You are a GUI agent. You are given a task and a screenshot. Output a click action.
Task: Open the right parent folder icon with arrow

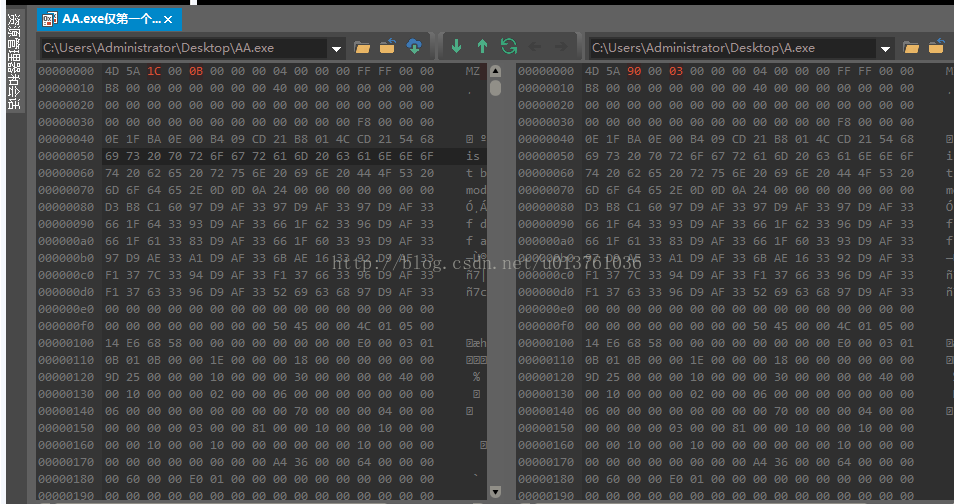[x=936, y=47]
